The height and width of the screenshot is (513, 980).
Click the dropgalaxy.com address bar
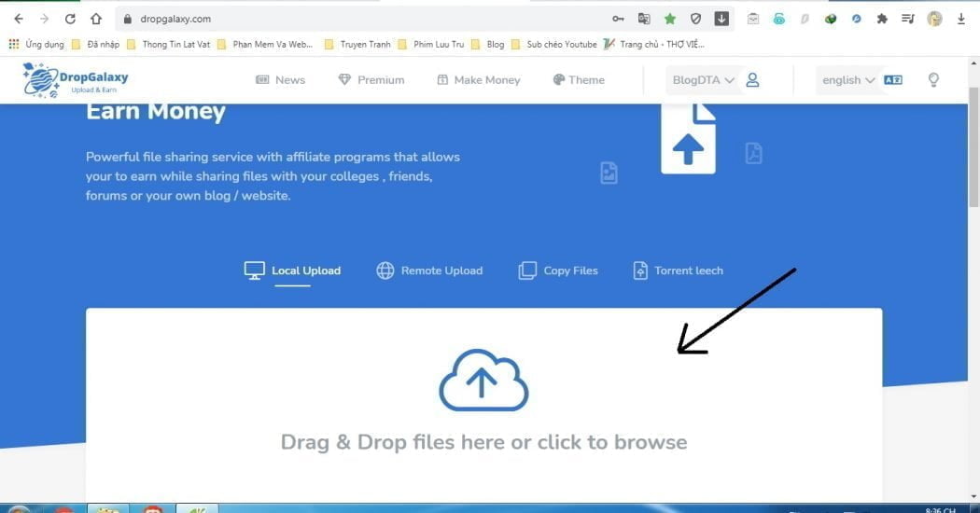click(x=362, y=19)
